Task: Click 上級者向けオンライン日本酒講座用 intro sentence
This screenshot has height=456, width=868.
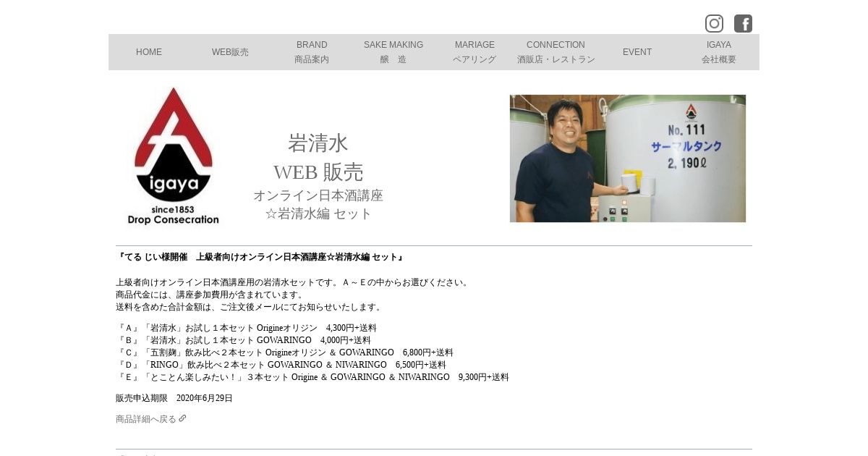Action: (294, 282)
